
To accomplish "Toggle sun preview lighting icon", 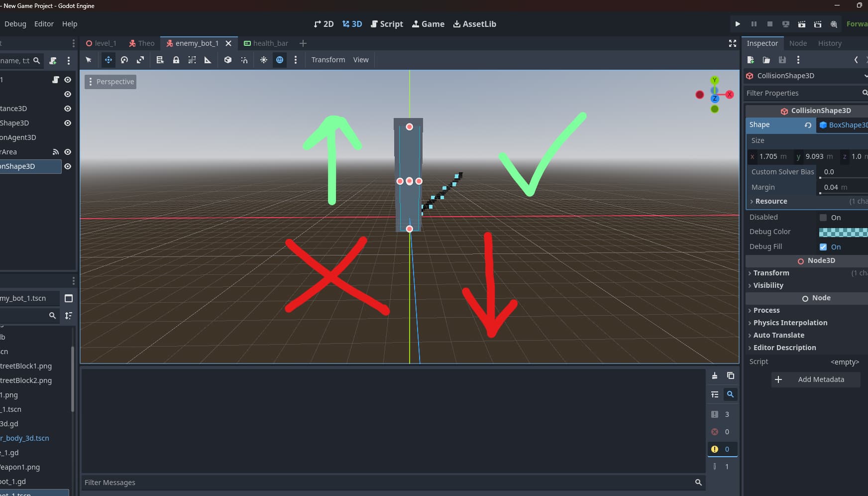I will click(264, 60).
